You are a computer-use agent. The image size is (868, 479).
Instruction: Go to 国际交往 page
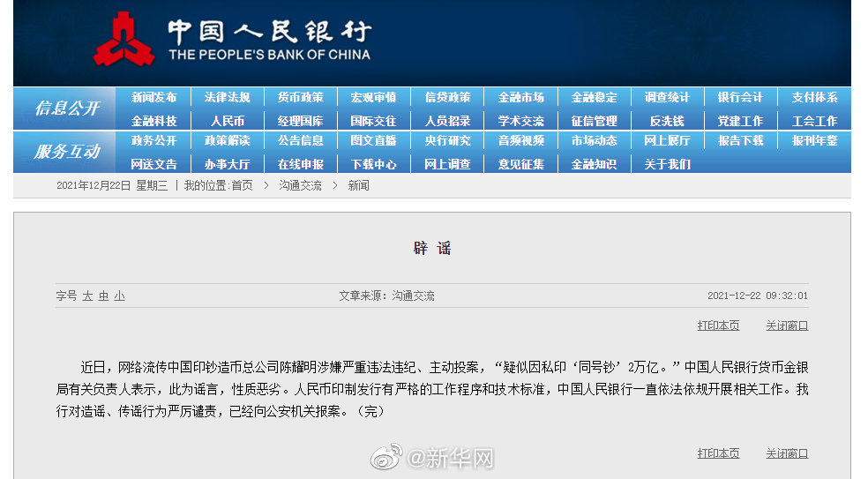point(374,121)
